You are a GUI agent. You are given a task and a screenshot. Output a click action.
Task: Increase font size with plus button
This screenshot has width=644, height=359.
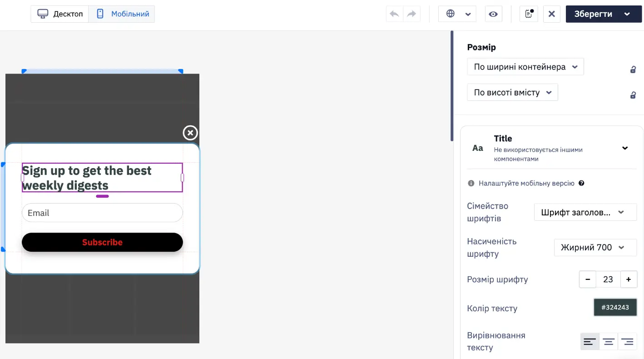629,279
